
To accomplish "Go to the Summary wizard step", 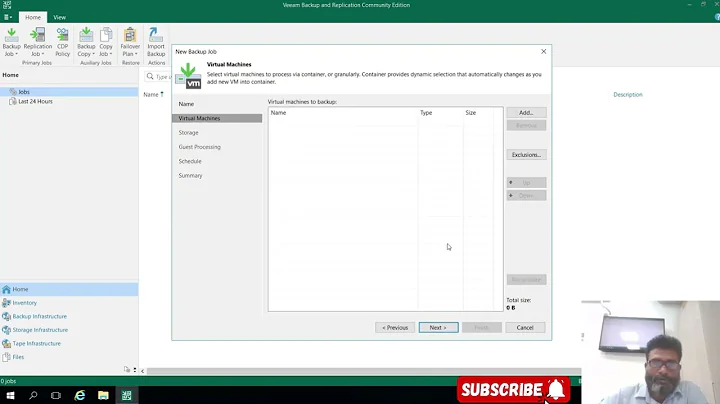I will (190, 175).
